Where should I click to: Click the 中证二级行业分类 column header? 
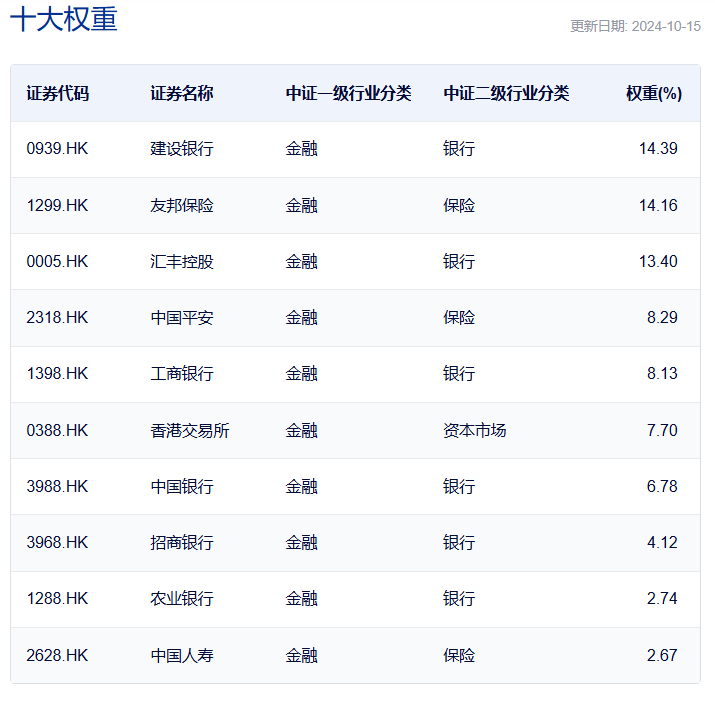pos(506,93)
